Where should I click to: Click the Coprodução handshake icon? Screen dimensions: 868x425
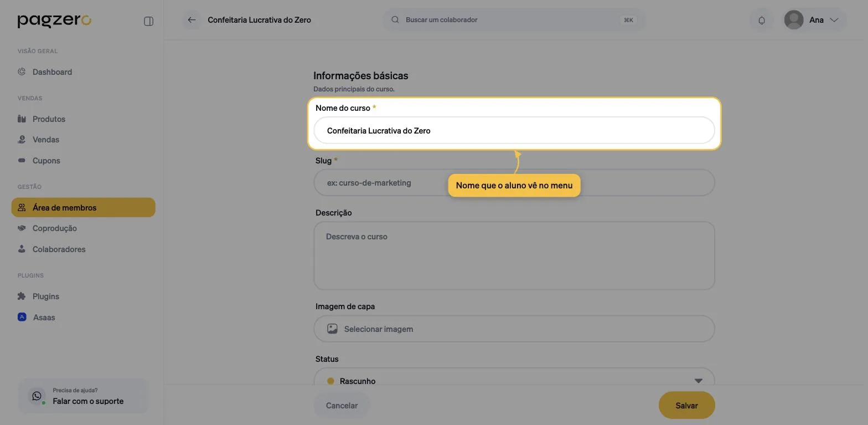coord(22,228)
